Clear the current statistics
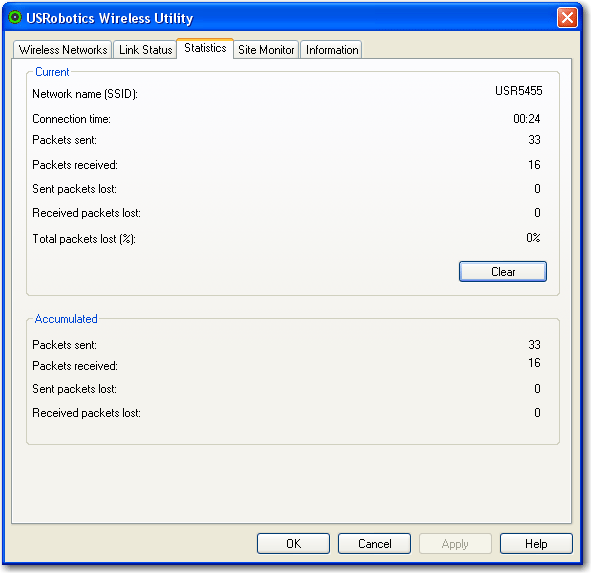591x573 pixels. tap(503, 271)
